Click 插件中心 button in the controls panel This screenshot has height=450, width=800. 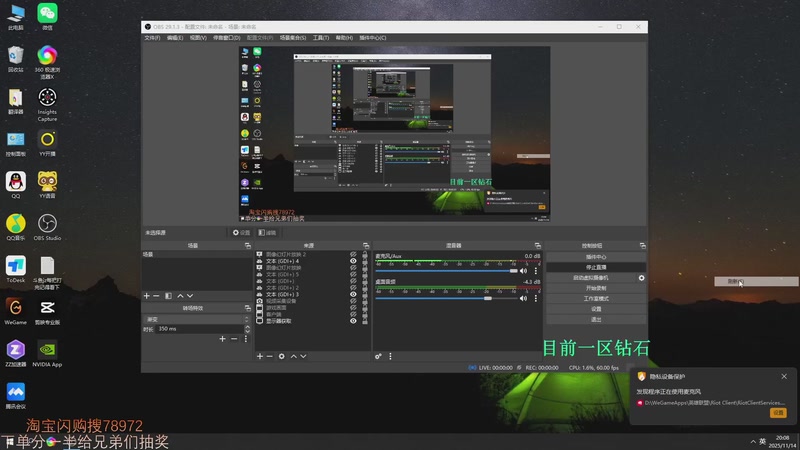coord(596,257)
